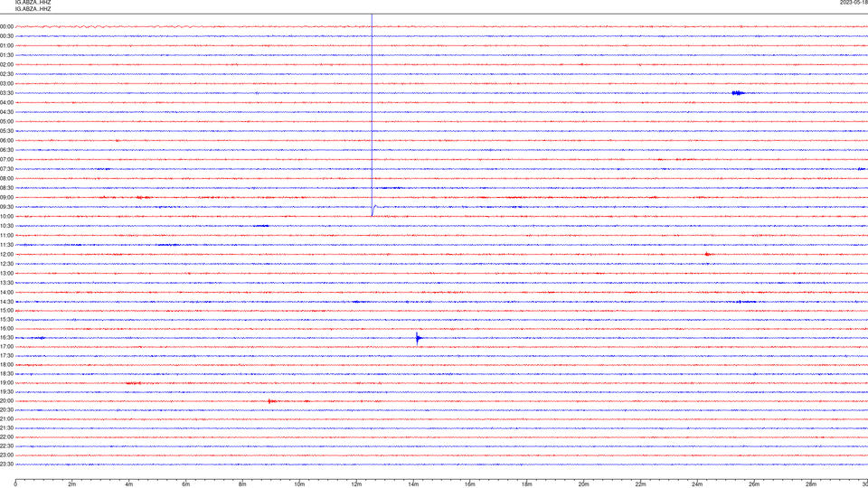
Task: Click the 09:30 row label
Action: (x=6, y=207)
